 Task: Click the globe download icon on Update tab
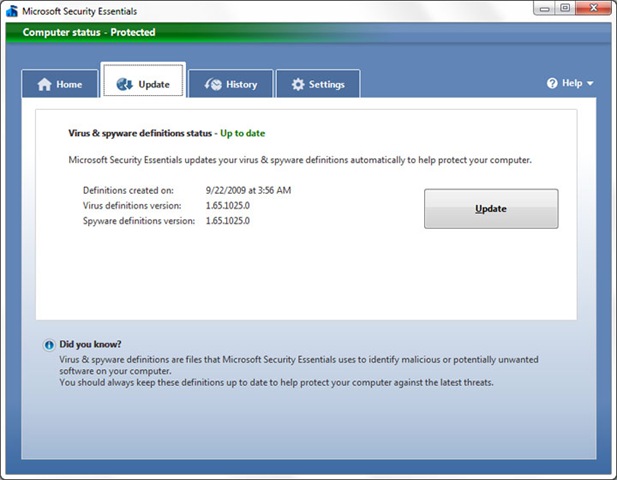pos(124,84)
